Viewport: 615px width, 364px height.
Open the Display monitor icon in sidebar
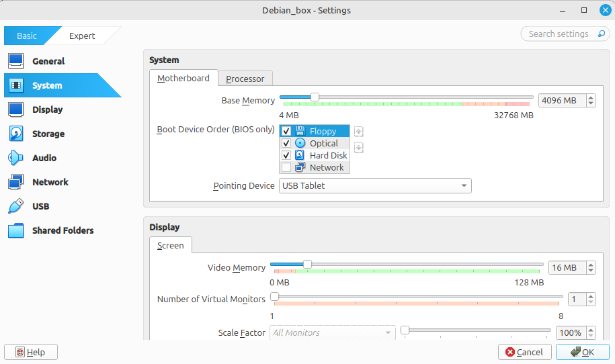point(15,109)
